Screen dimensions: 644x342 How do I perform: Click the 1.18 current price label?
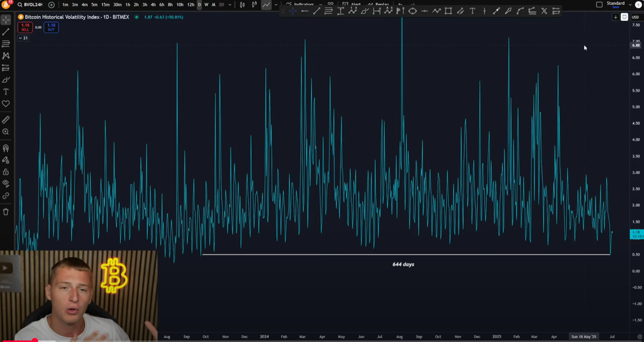(x=636, y=234)
